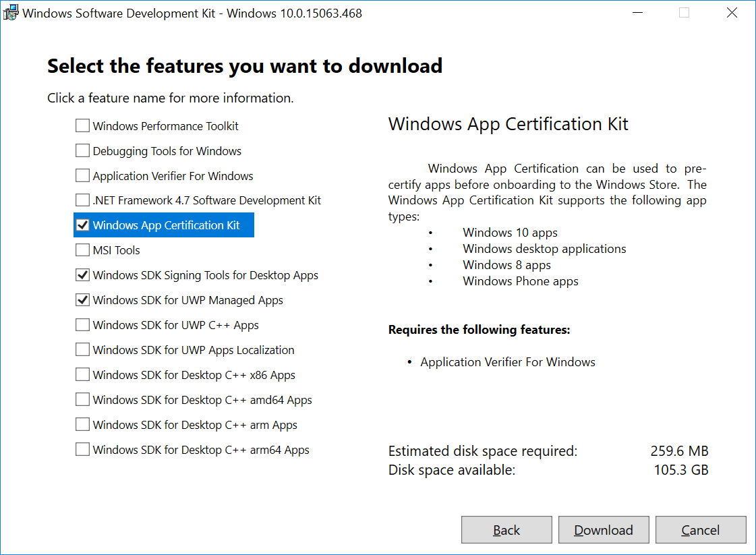Click the installer app icon in title bar
This screenshot has width=756, height=555.
coord(11,13)
